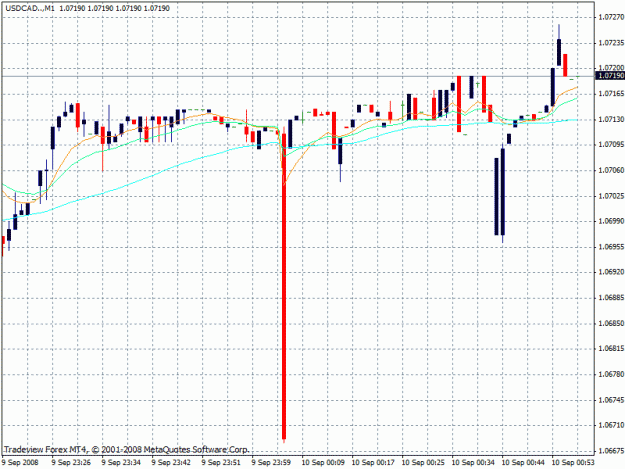Click the price axis label 1.06745
This screenshot has height=469, width=625.
click(x=611, y=400)
